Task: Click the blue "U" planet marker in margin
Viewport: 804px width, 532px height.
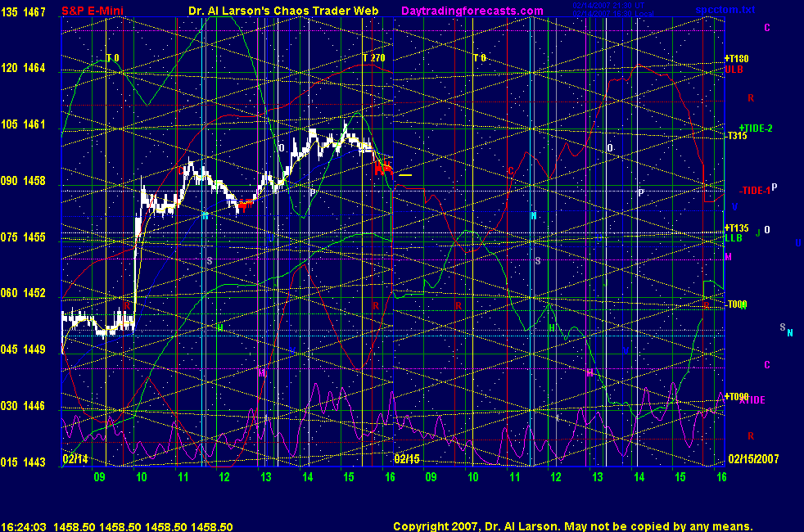Action: click(798, 243)
